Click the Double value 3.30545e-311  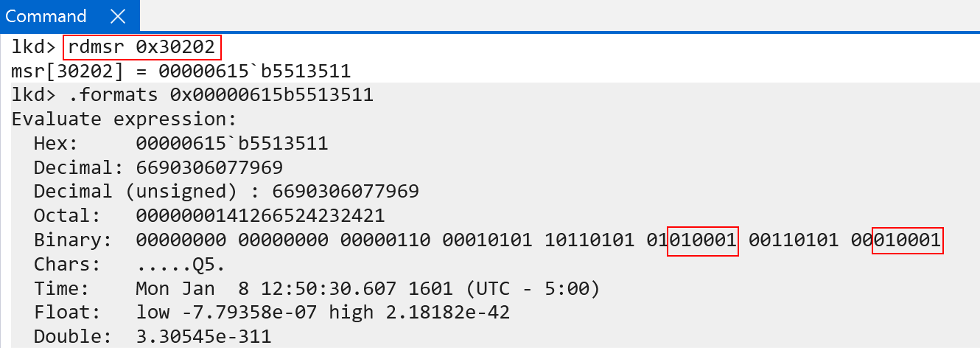pyautogui.click(x=203, y=338)
